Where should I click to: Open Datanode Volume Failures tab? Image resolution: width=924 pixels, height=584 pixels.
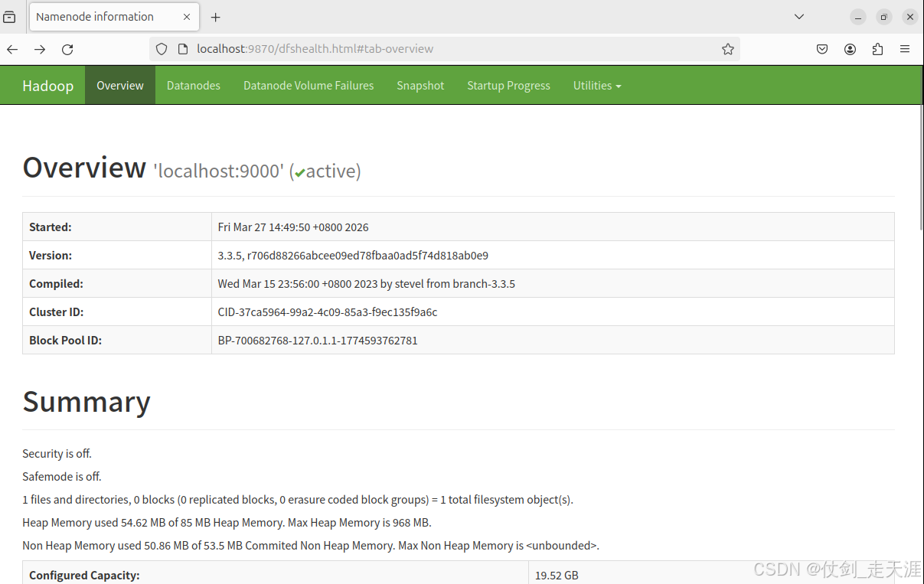click(309, 86)
